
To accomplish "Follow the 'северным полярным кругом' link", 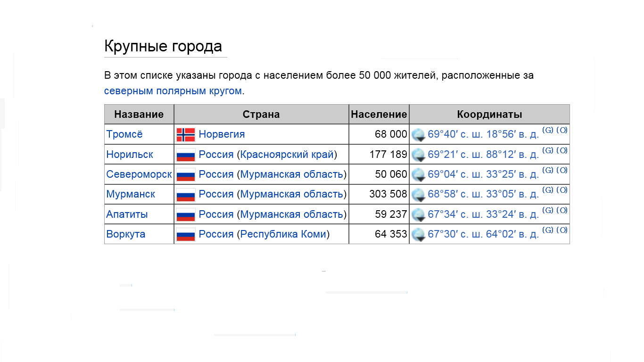I will [x=173, y=91].
